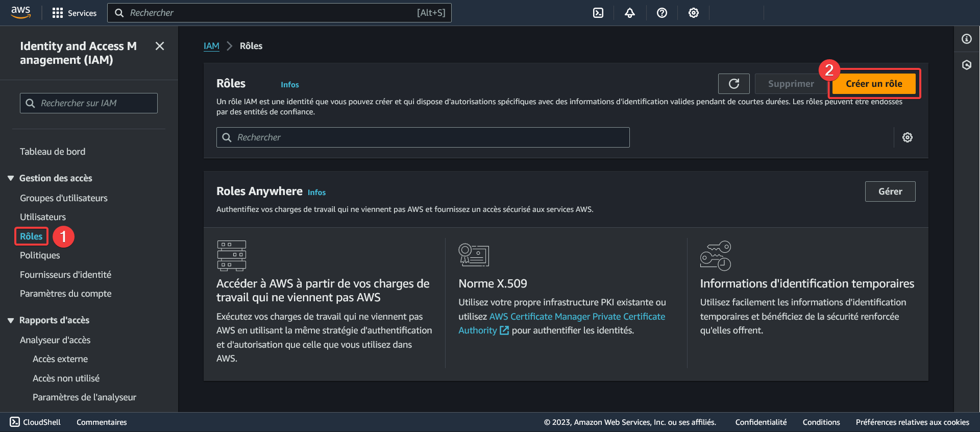Open Commentaires in footer
The height and width of the screenshot is (432, 980).
pos(102,422)
